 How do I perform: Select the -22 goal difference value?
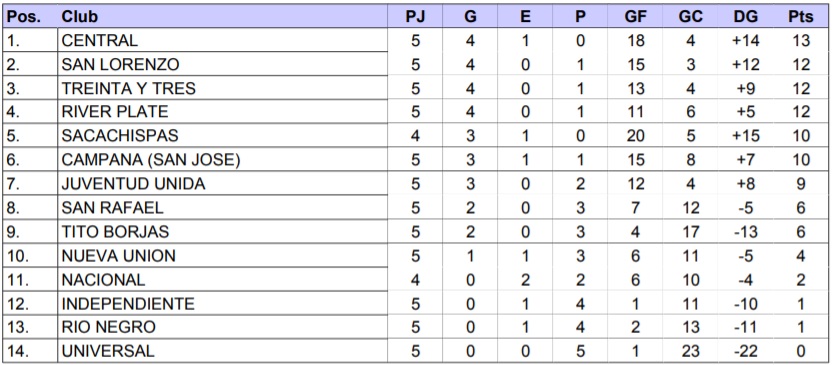point(746,352)
